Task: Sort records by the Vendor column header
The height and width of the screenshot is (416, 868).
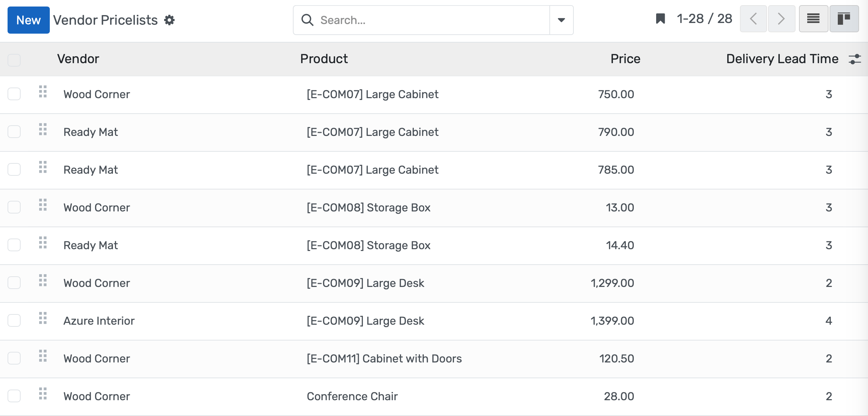Action: pos(78,59)
